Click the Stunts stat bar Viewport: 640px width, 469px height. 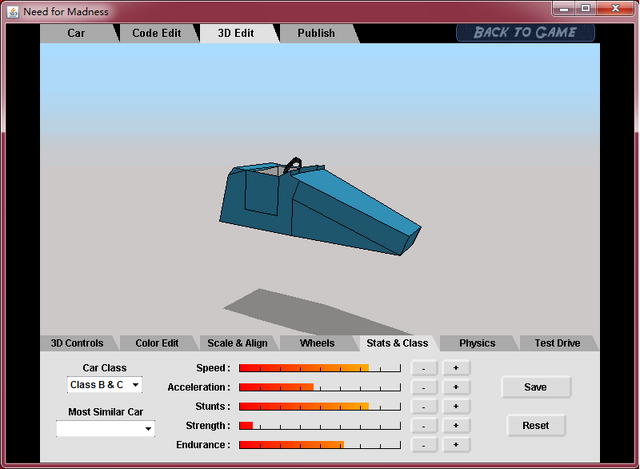(x=320, y=407)
